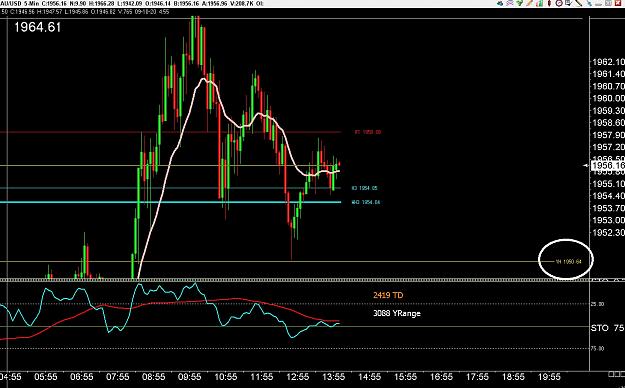Click the 1952.30 price axis label
Image resolution: width=625 pixels, height=388 pixels.
pyautogui.click(x=609, y=232)
